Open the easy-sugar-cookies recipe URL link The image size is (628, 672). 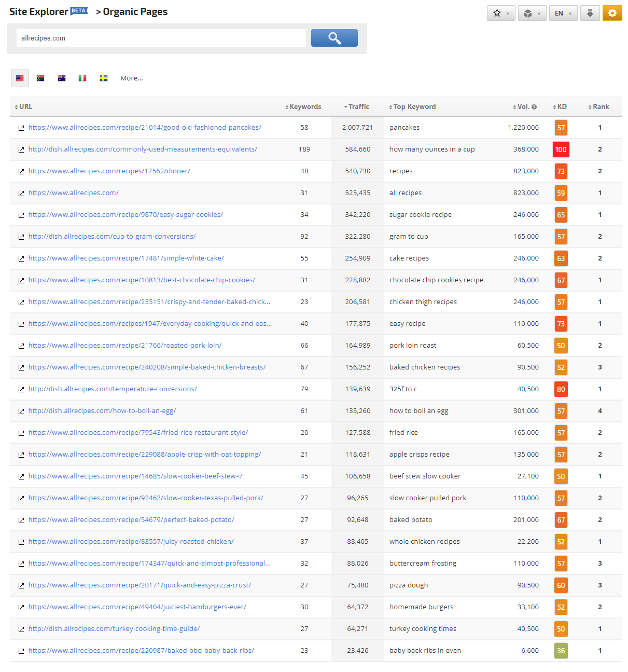(125, 214)
